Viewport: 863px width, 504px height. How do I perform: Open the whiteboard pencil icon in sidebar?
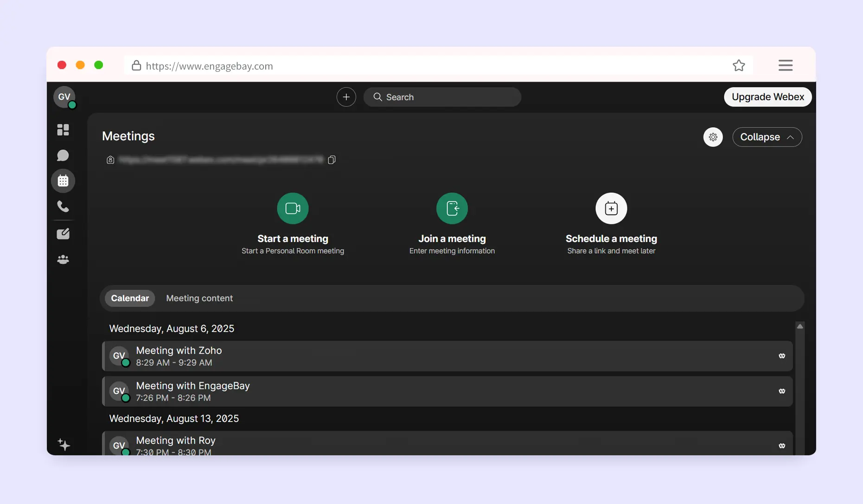[x=63, y=234]
